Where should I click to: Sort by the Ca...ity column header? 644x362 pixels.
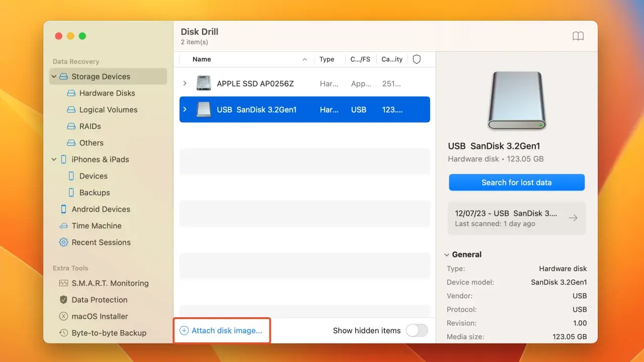pos(392,59)
